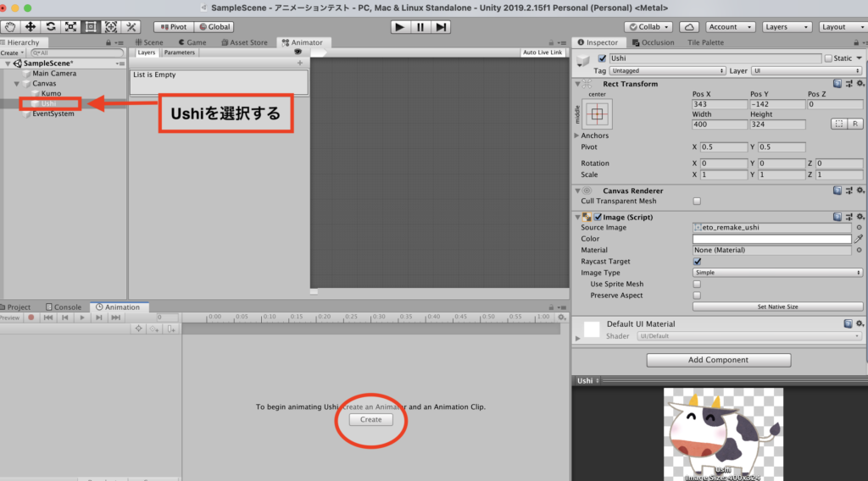Open the Layers dropdown in toolbar
Viewport: 868px width, 481px height.
click(x=787, y=26)
